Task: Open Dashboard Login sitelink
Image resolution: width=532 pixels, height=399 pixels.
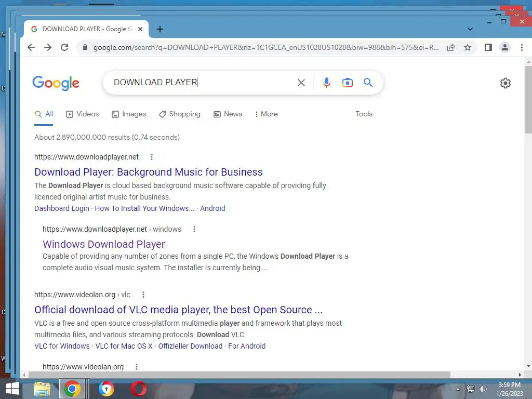Action: point(62,209)
